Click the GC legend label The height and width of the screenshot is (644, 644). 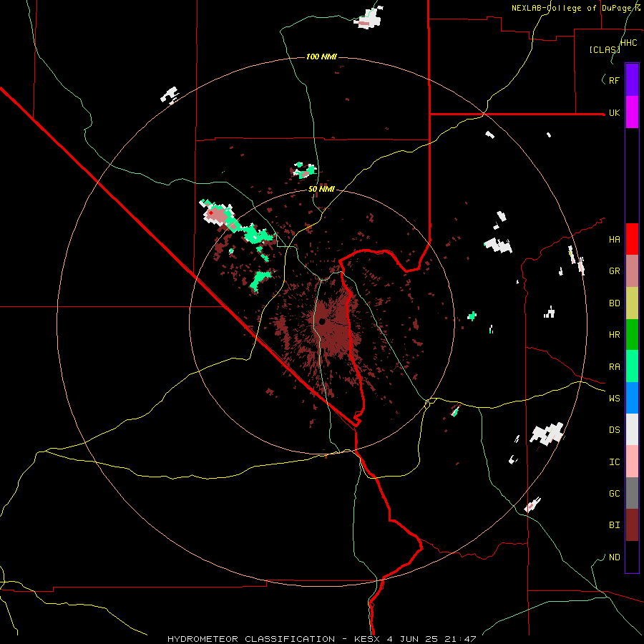[614, 494]
